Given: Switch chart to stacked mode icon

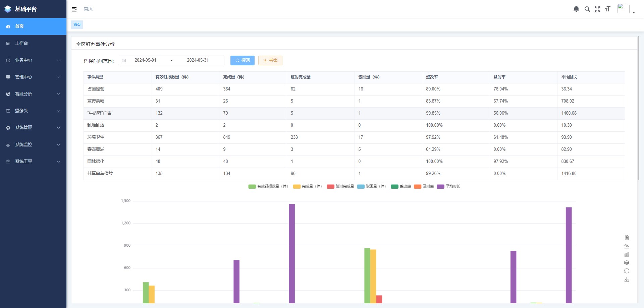Looking at the screenshot, I should (627, 263).
